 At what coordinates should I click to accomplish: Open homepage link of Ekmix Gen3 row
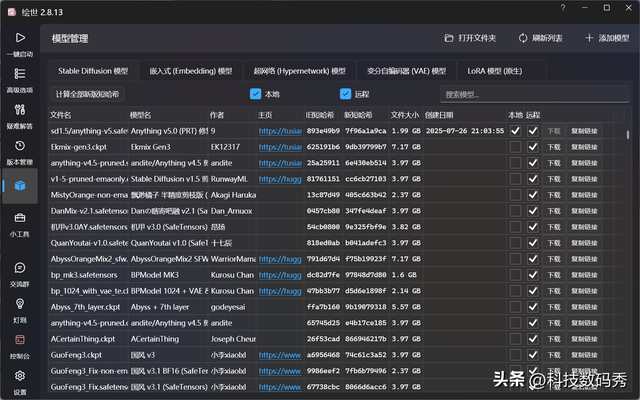280,147
